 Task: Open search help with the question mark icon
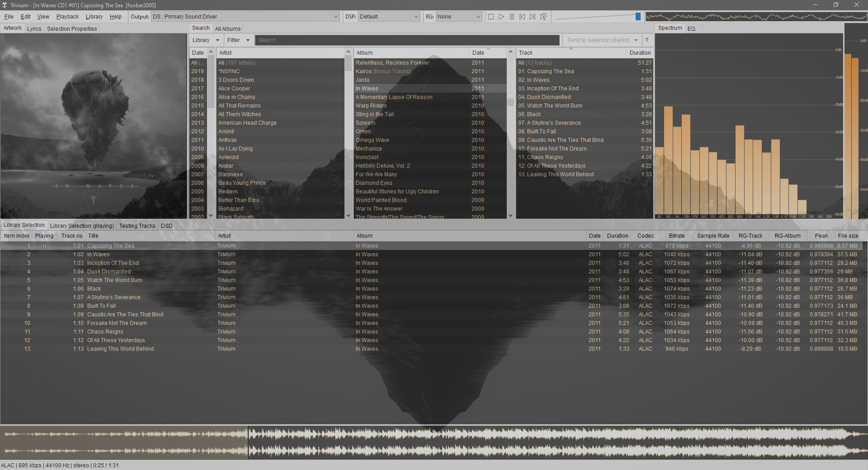tap(647, 40)
